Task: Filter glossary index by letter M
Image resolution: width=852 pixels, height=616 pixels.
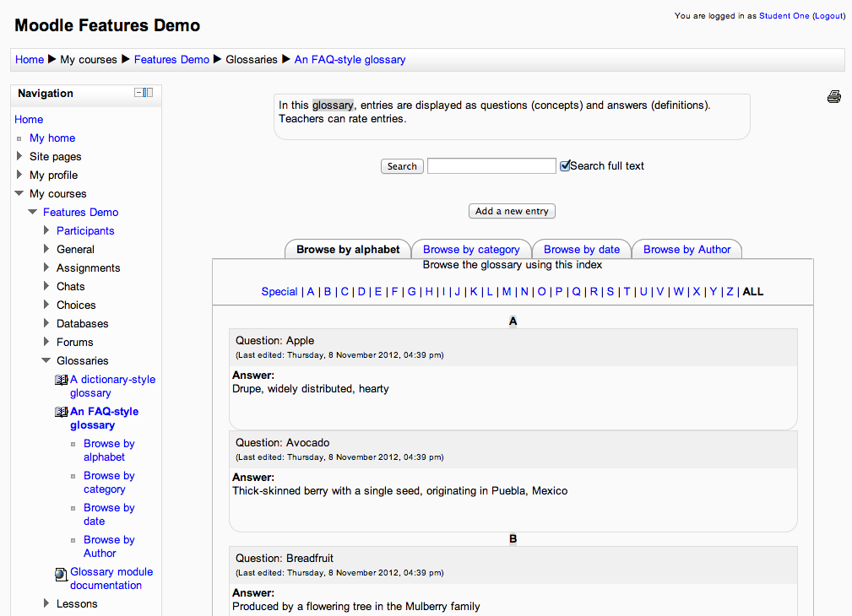Action: [x=507, y=292]
